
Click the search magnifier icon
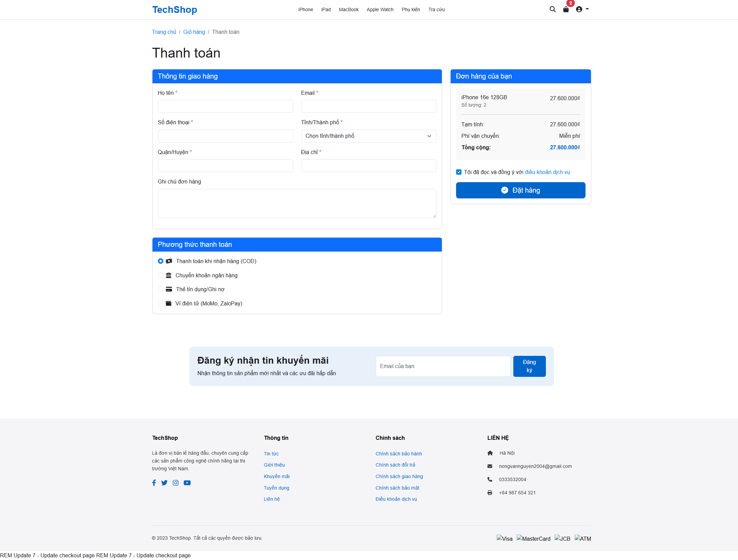click(x=553, y=9)
